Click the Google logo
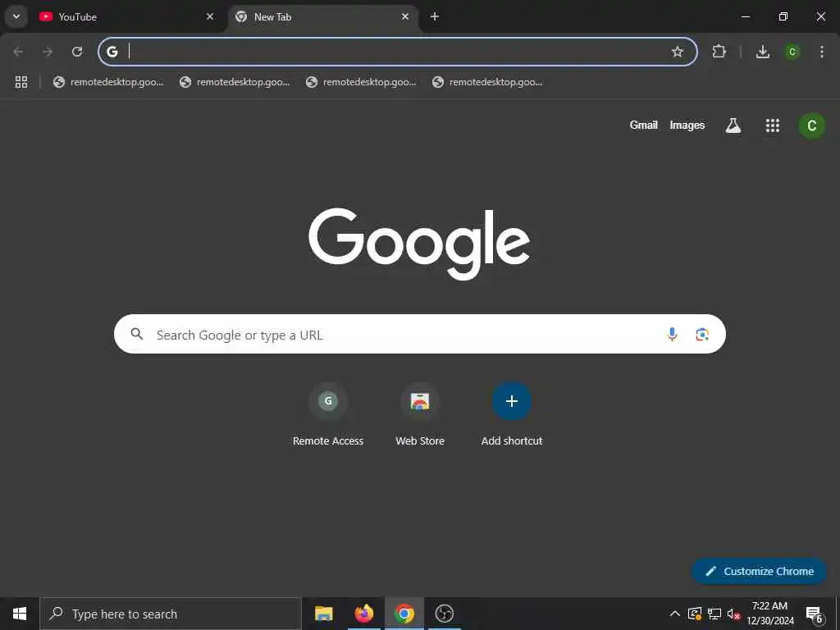Image resolution: width=840 pixels, height=630 pixels. click(419, 244)
